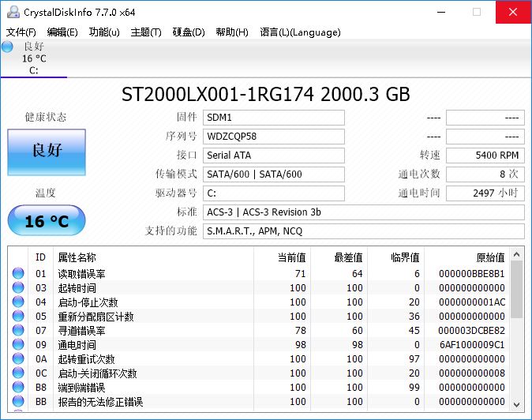Viewport: 532px width, 420px height.
Task: Select the 重新分配扇区计数 attribute name
Action: pos(96,317)
